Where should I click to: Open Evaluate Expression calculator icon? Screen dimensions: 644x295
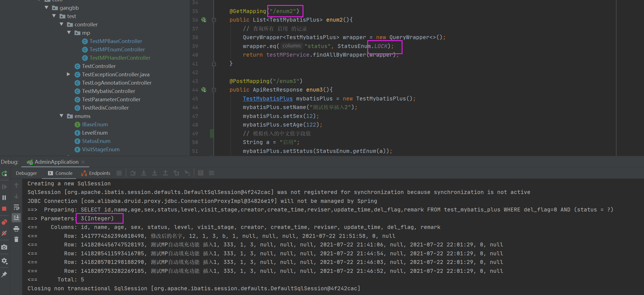point(201,173)
